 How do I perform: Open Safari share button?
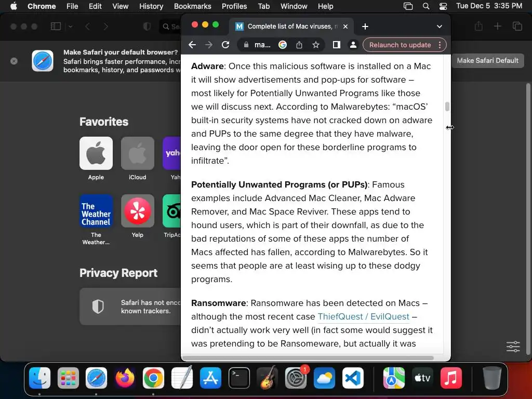coord(478,26)
